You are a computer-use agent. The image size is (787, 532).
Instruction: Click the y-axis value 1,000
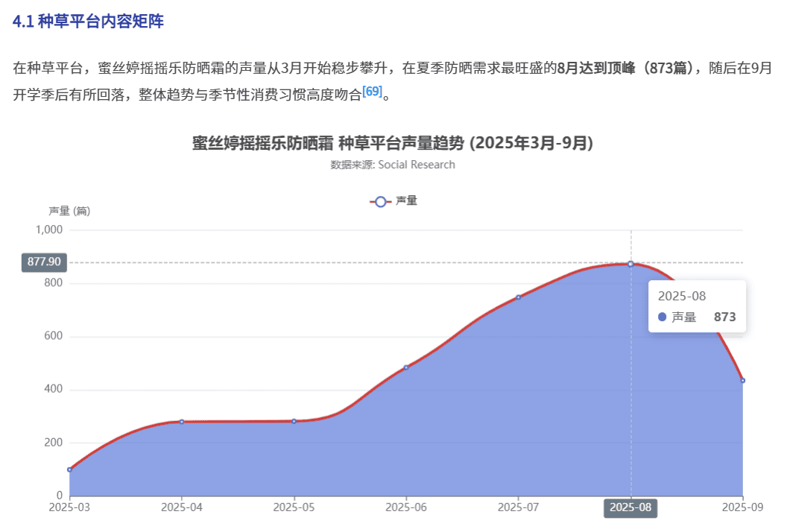pyautogui.click(x=49, y=230)
